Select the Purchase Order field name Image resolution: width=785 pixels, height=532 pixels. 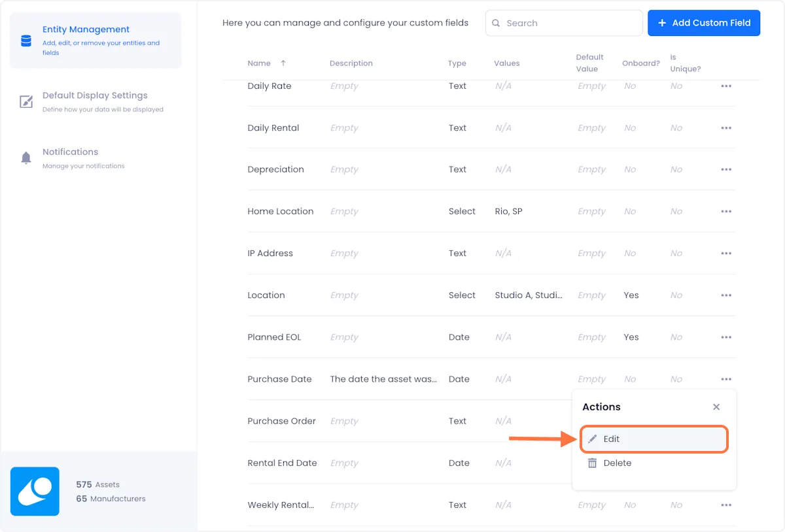click(281, 421)
